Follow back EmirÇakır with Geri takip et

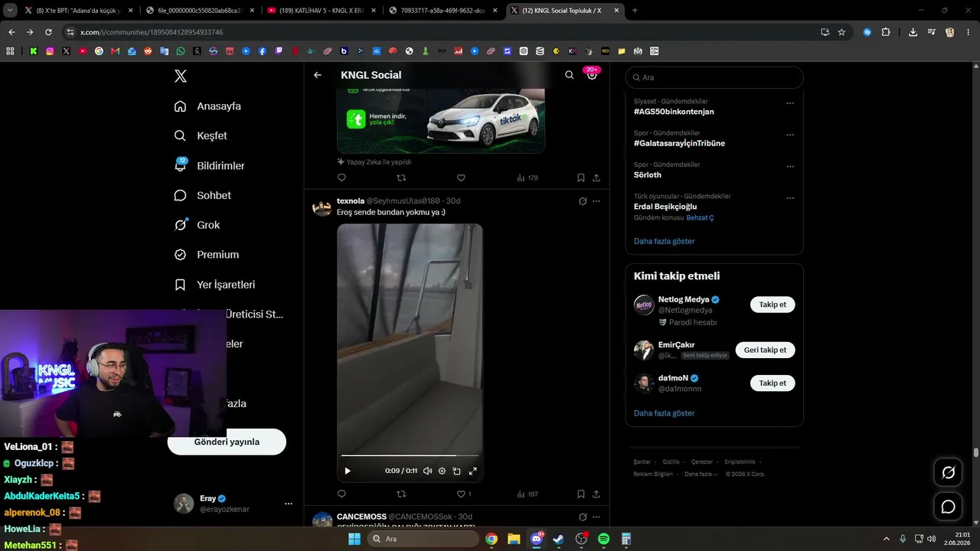(765, 350)
